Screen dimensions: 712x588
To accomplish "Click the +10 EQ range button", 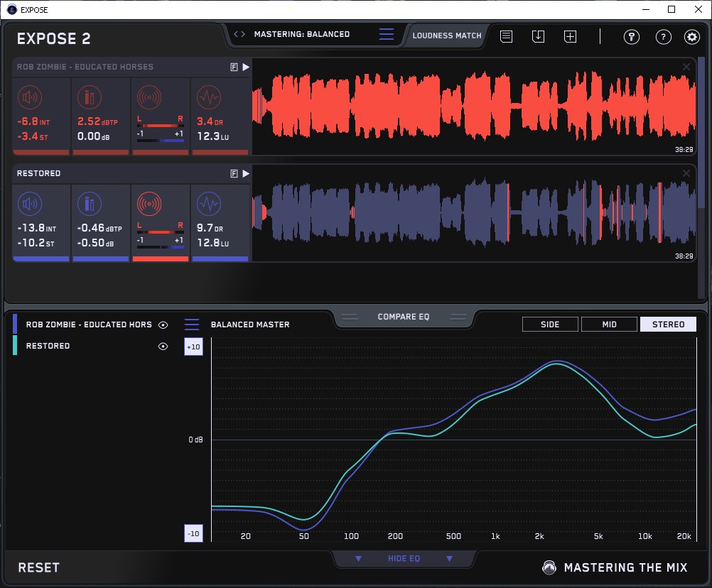I will coord(193,347).
